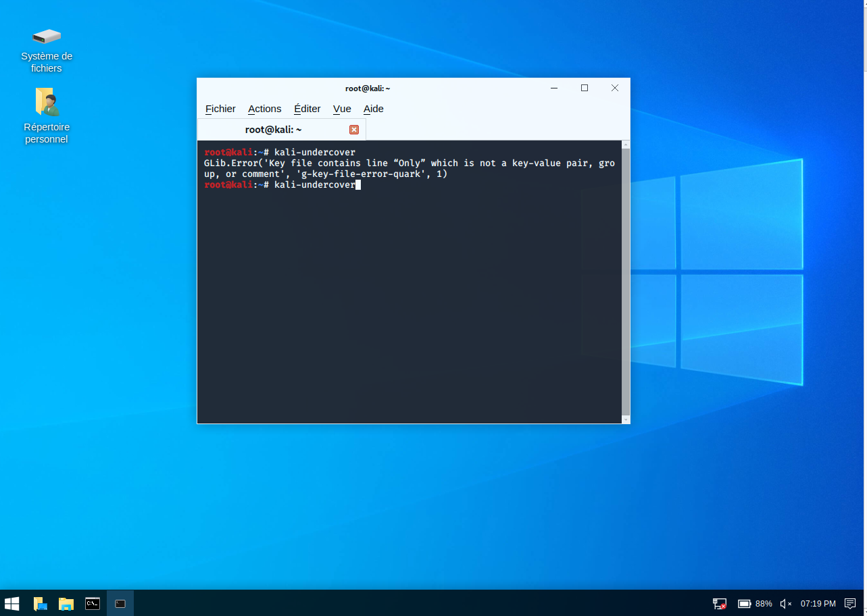Close the root@kali: ~ terminal tab
This screenshot has height=616, width=867.
(x=353, y=130)
